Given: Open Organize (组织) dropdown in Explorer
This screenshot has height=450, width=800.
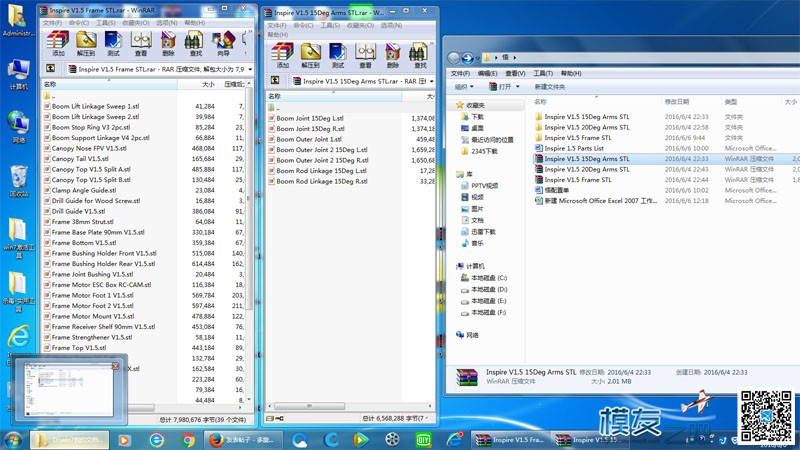Looking at the screenshot, I should (x=464, y=87).
